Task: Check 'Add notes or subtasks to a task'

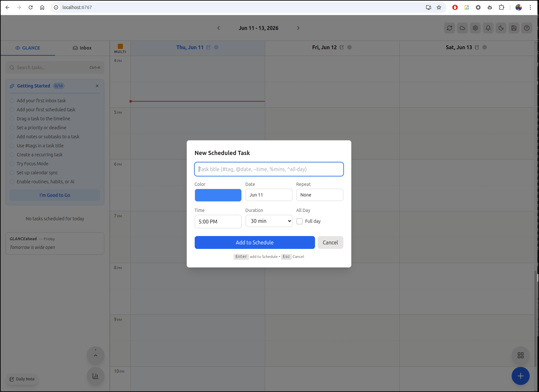Action: point(12,137)
